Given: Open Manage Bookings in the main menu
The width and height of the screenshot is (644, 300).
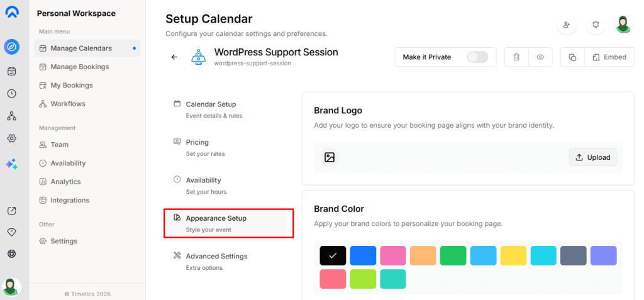Looking at the screenshot, I should point(79,67).
